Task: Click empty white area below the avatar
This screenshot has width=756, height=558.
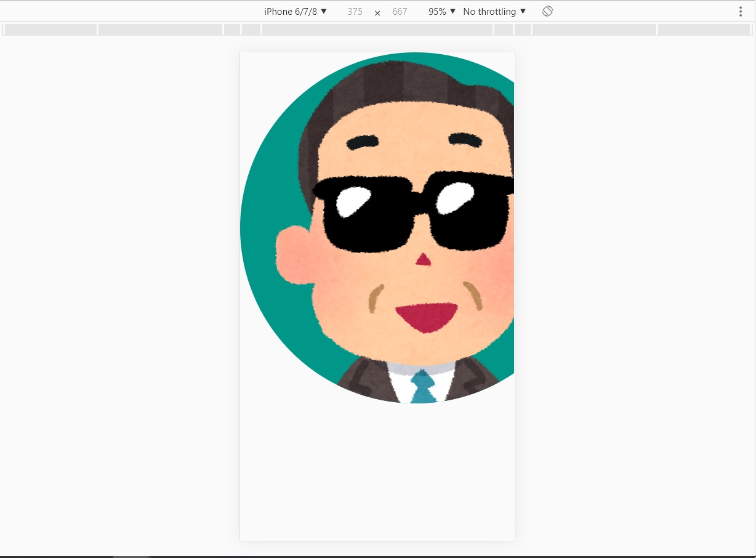Action: pyautogui.click(x=377, y=474)
